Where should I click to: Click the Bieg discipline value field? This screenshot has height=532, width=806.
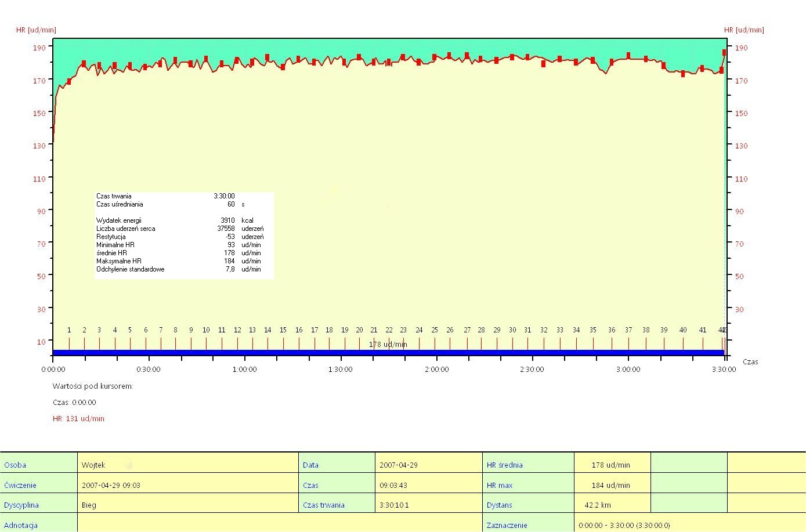click(x=187, y=505)
